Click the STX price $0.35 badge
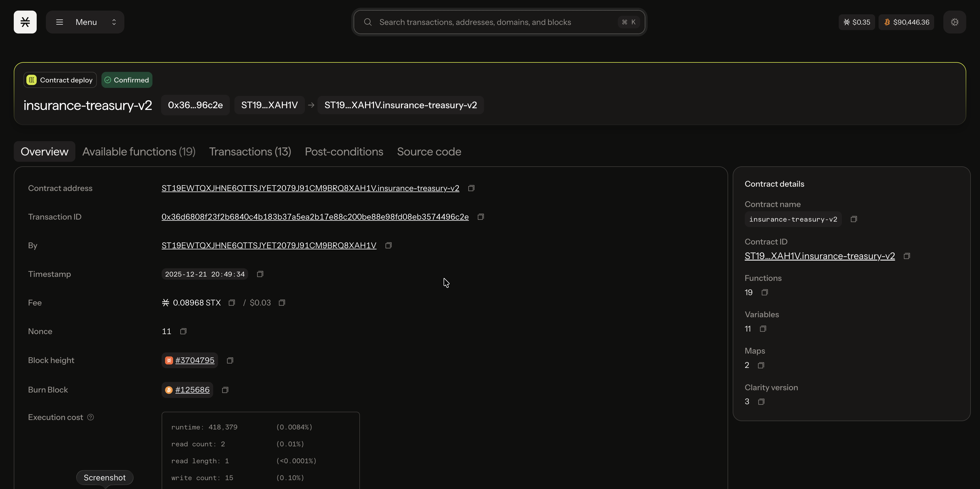The width and height of the screenshot is (980, 489). point(856,22)
